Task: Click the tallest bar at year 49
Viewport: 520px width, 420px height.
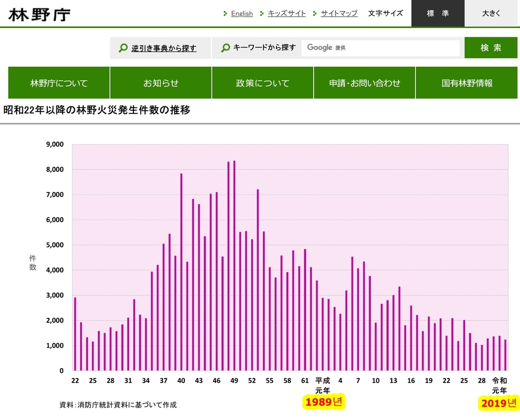Action: (234, 266)
